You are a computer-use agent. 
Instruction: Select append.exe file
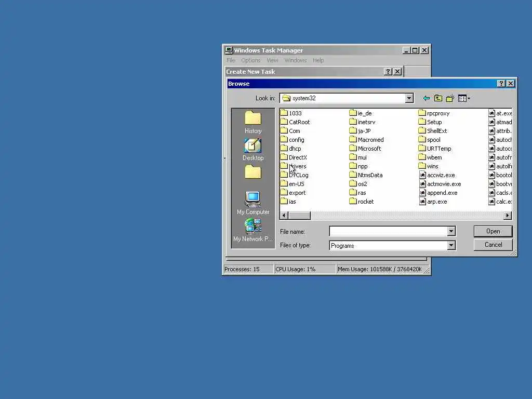[438, 193]
